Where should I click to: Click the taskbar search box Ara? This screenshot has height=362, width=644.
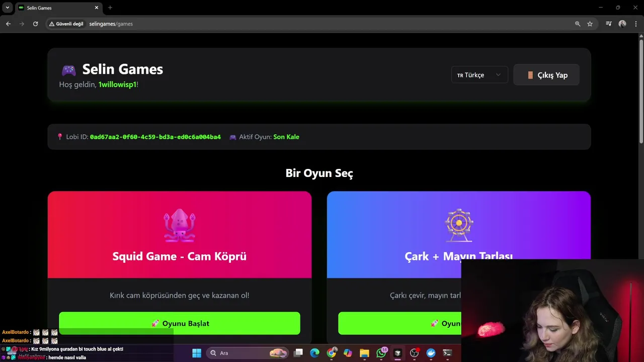point(248,353)
